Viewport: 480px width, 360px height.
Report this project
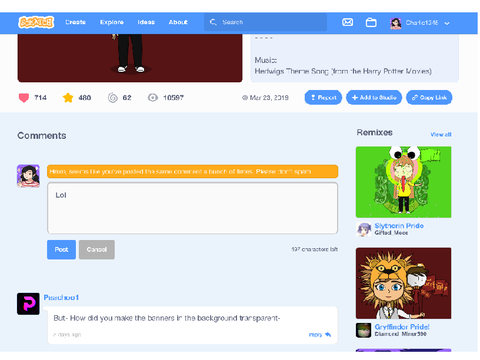[x=323, y=97]
